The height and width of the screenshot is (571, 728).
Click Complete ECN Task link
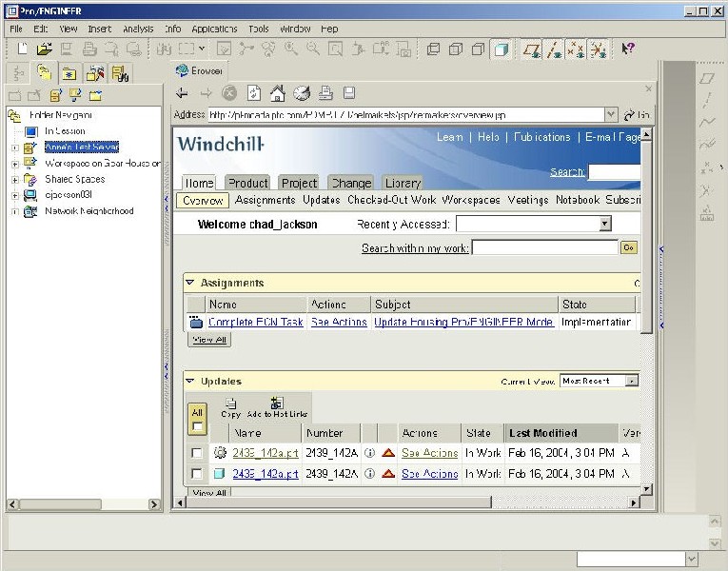click(x=256, y=322)
